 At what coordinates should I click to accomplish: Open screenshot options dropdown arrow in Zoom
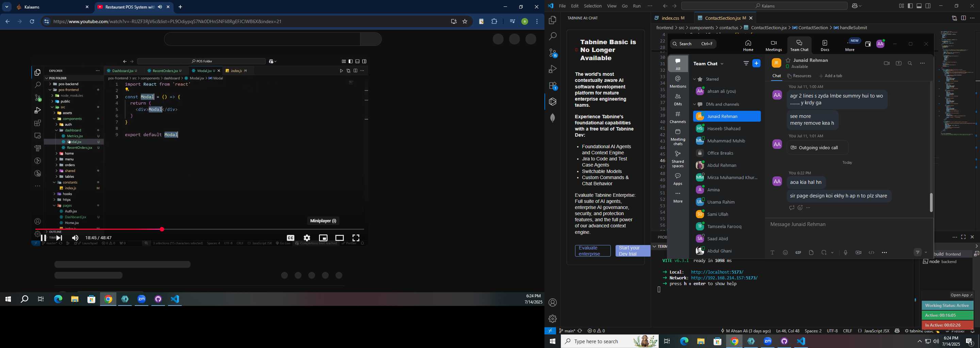832,253
